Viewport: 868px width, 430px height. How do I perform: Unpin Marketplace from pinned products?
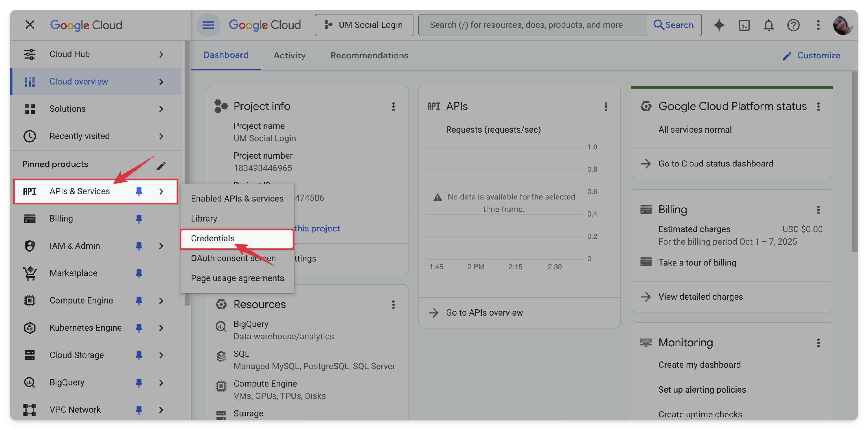(x=139, y=273)
